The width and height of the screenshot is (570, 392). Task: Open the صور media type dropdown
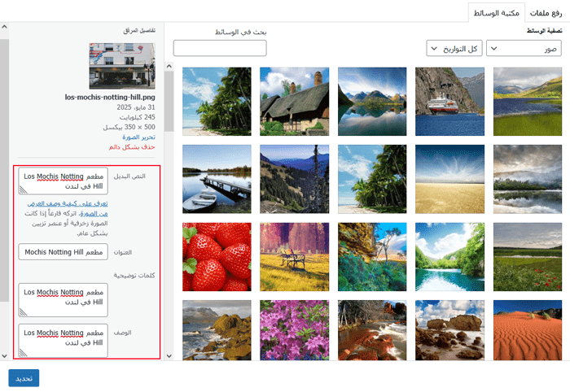524,48
